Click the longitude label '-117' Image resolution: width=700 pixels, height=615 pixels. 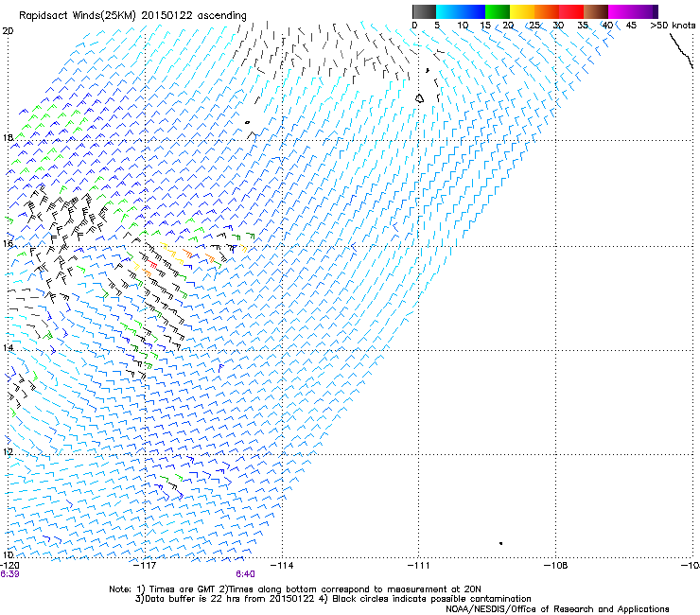coord(145,566)
